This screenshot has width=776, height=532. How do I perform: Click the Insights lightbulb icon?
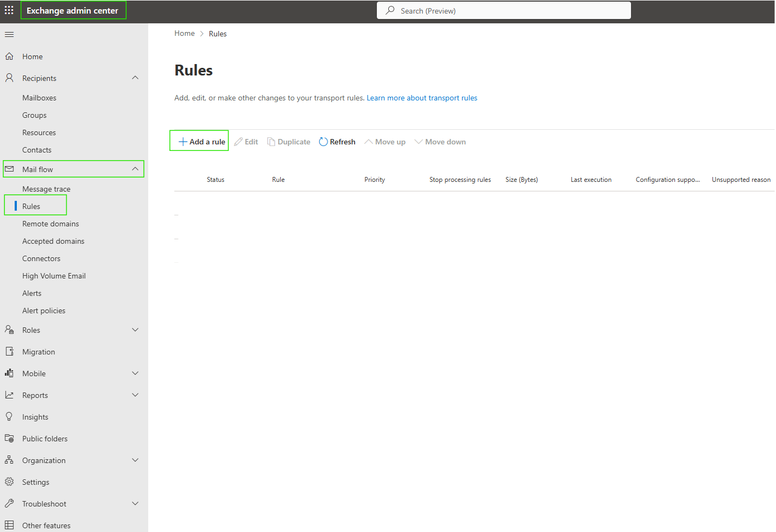(9, 417)
